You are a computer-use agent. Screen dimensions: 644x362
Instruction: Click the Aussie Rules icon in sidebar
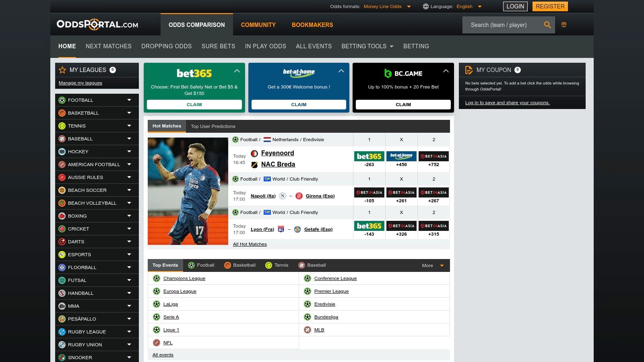pyautogui.click(x=62, y=177)
